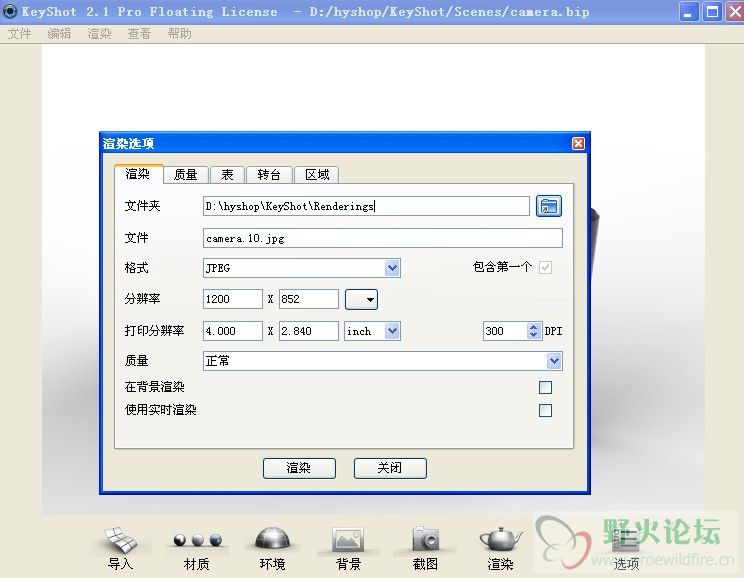The image size is (744, 578).
Task: Switch to the 表 tab
Action: tap(227, 175)
